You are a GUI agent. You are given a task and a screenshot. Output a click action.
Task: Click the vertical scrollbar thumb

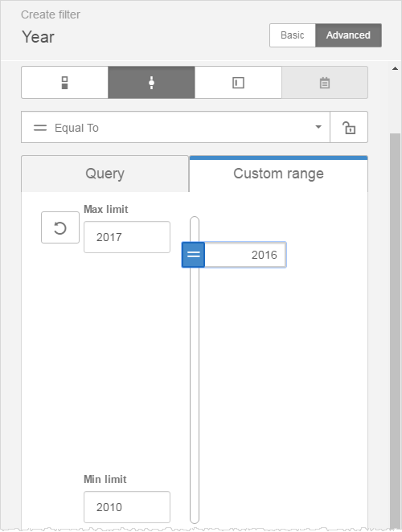pos(396,331)
